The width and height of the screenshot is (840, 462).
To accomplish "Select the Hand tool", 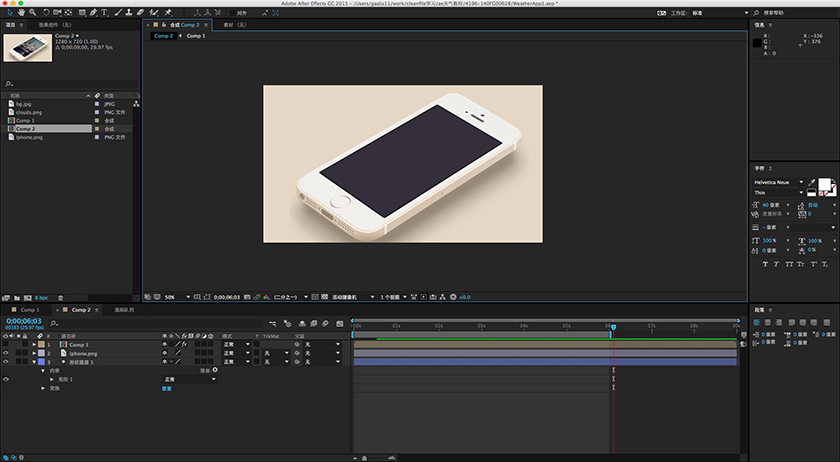I will click(x=21, y=12).
